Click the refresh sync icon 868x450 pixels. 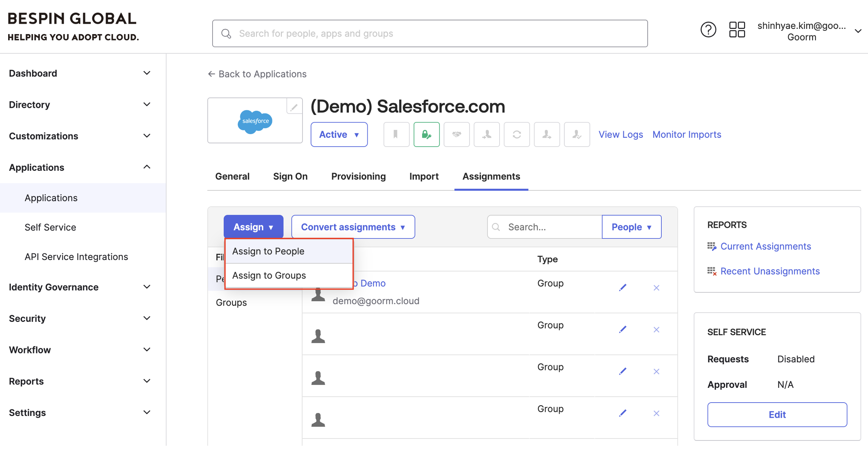point(517,134)
